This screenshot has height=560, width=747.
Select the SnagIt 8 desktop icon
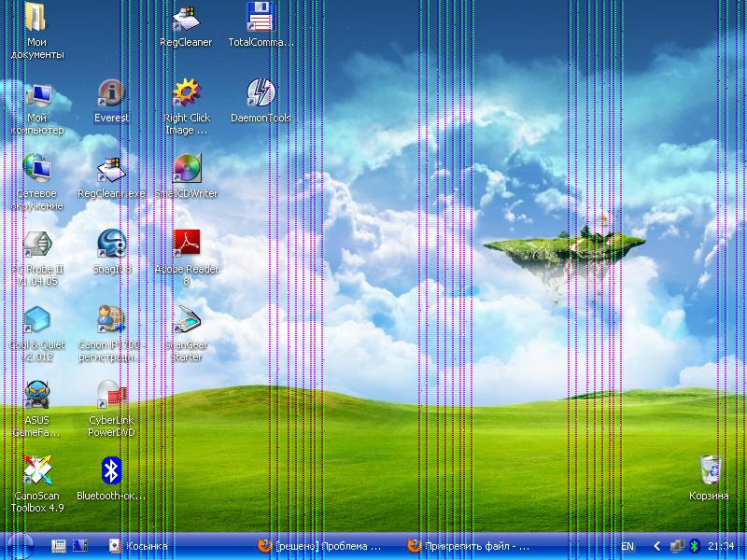tap(112, 244)
